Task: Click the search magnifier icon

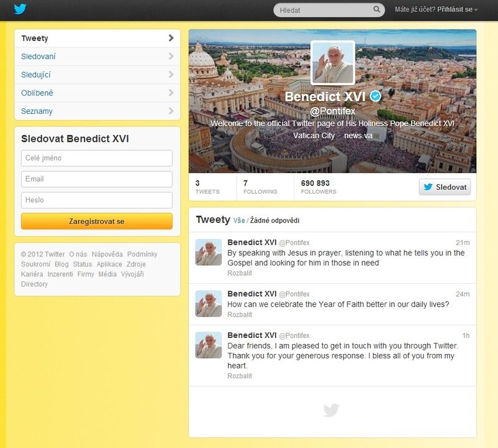Action: (377, 9)
